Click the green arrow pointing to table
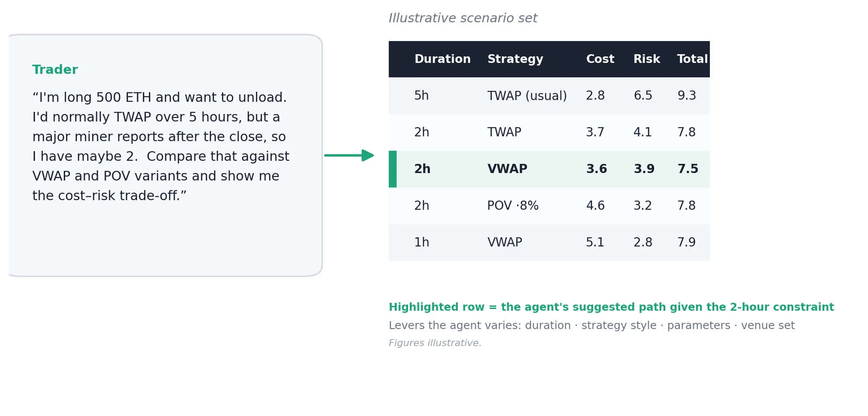Viewport: 868px width, 416px height. pos(349,155)
